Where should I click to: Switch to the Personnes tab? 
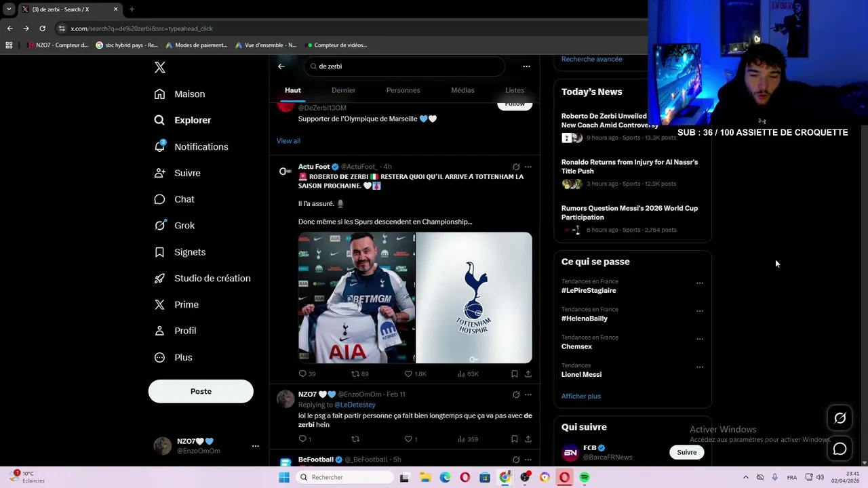click(x=403, y=90)
